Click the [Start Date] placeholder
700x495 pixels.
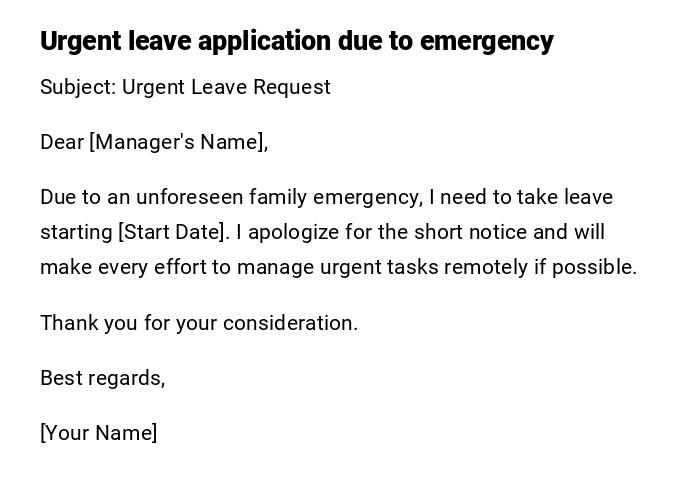coord(173,232)
